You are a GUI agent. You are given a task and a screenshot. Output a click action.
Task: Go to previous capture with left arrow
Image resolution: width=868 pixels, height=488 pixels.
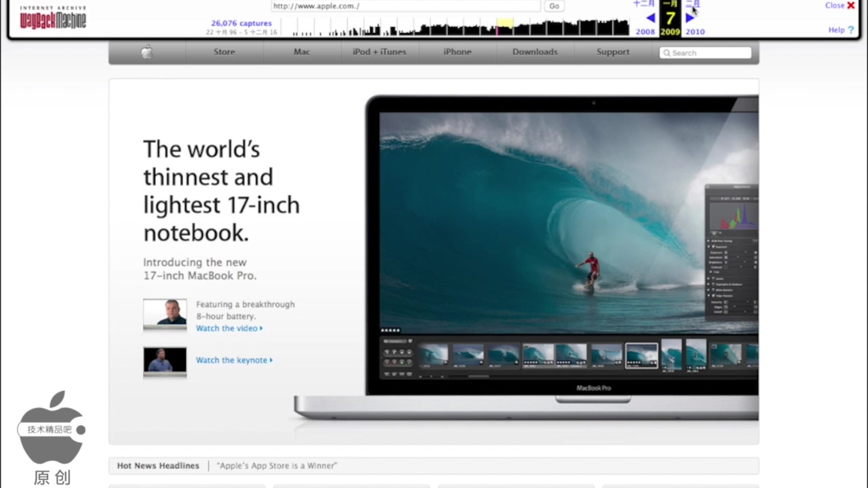coord(650,18)
